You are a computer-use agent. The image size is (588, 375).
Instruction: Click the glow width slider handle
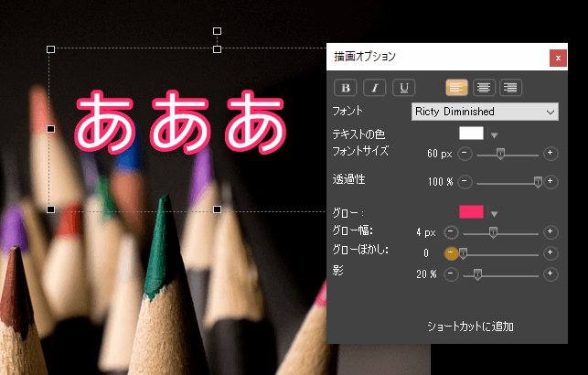pos(493,232)
